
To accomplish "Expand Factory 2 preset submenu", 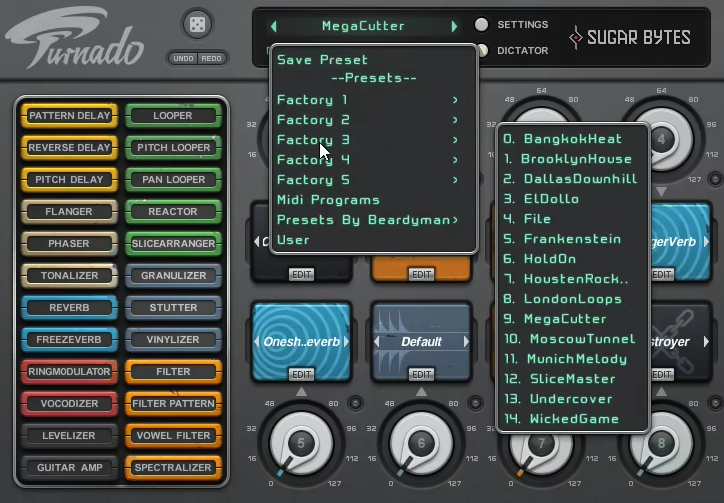I will 368,120.
